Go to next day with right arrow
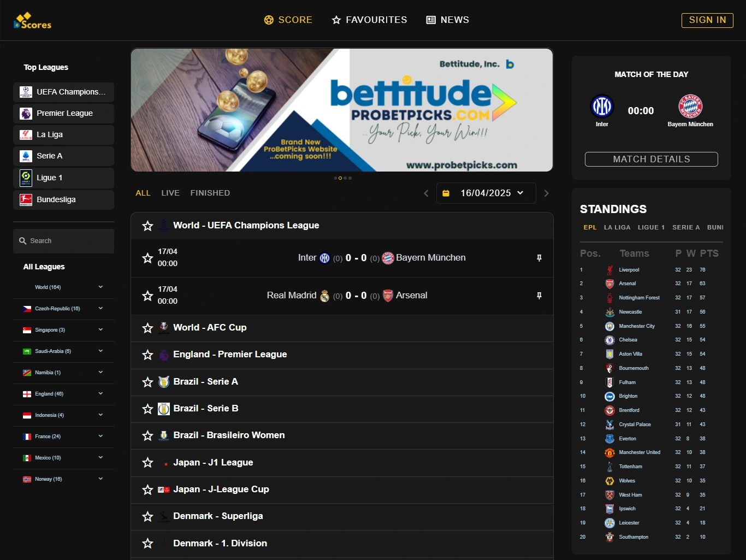The height and width of the screenshot is (560, 746). [x=546, y=193]
